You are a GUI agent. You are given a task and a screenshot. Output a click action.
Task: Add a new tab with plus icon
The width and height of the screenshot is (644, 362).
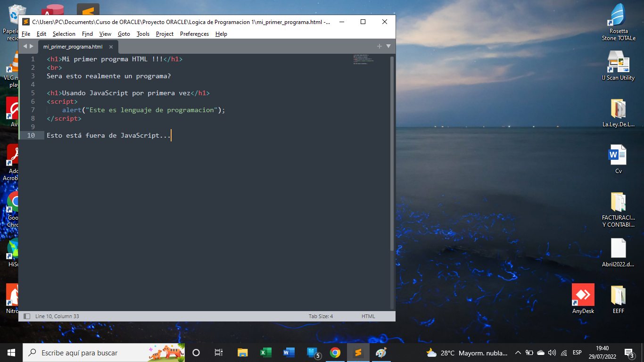click(379, 46)
